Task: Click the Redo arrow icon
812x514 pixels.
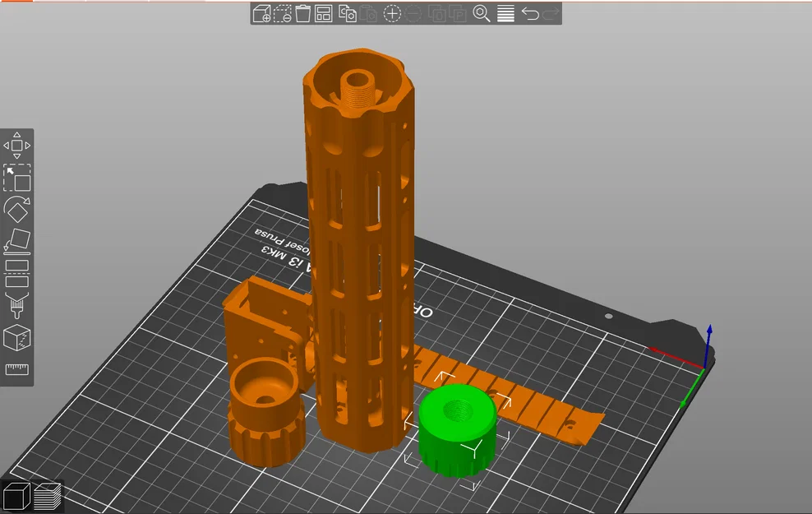Action: point(551,13)
